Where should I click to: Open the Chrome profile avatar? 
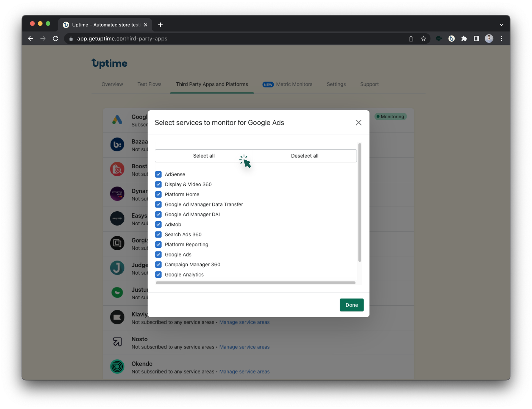(489, 38)
